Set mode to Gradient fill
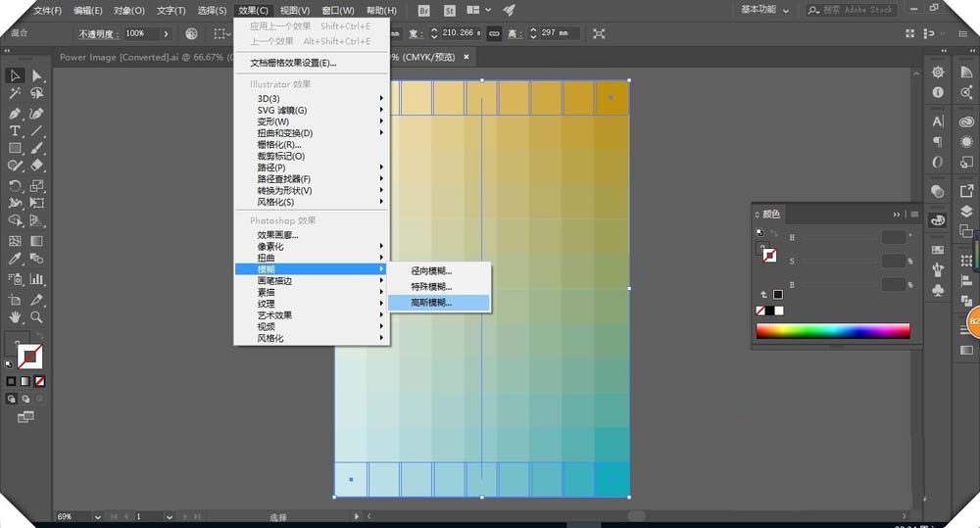 click(25, 381)
